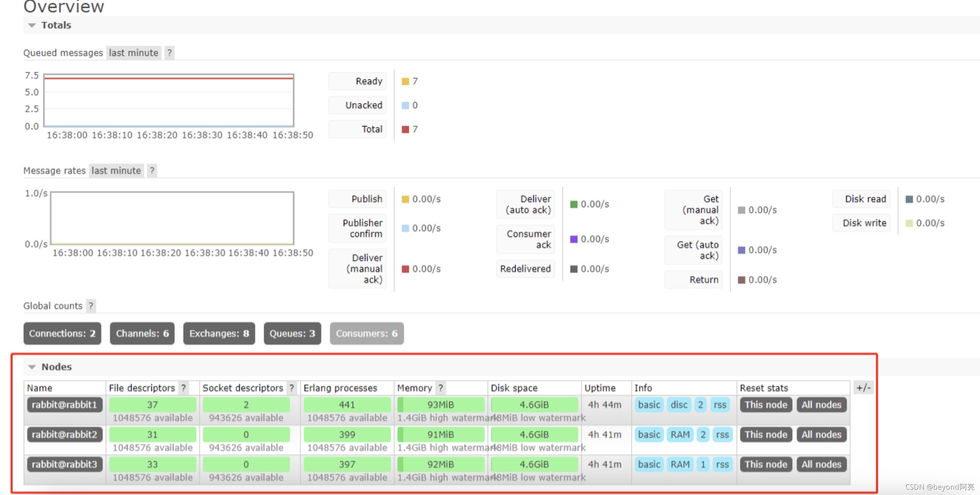The height and width of the screenshot is (495, 980).
Task: Click the 'Uptime' column header
Action: pyautogui.click(x=600, y=388)
